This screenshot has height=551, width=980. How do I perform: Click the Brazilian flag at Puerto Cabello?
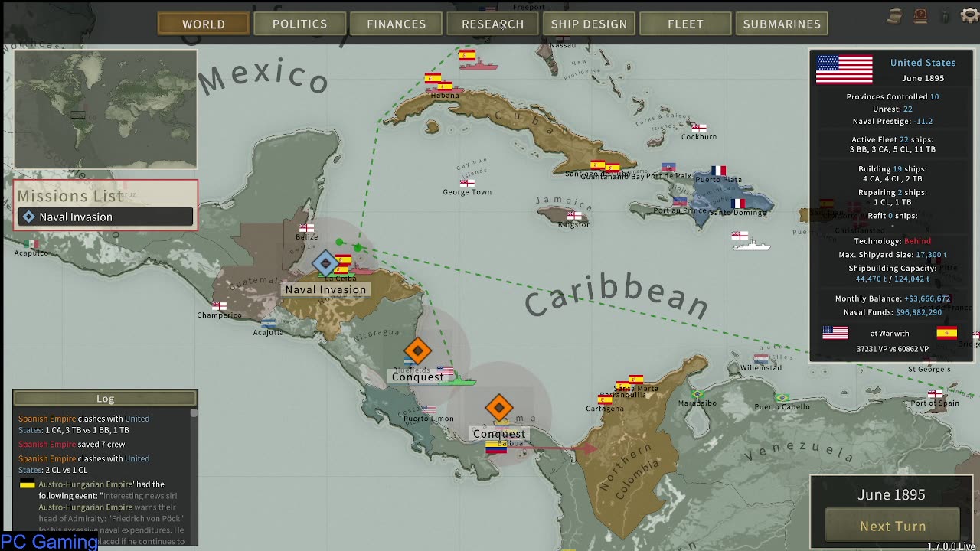pyautogui.click(x=782, y=398)
